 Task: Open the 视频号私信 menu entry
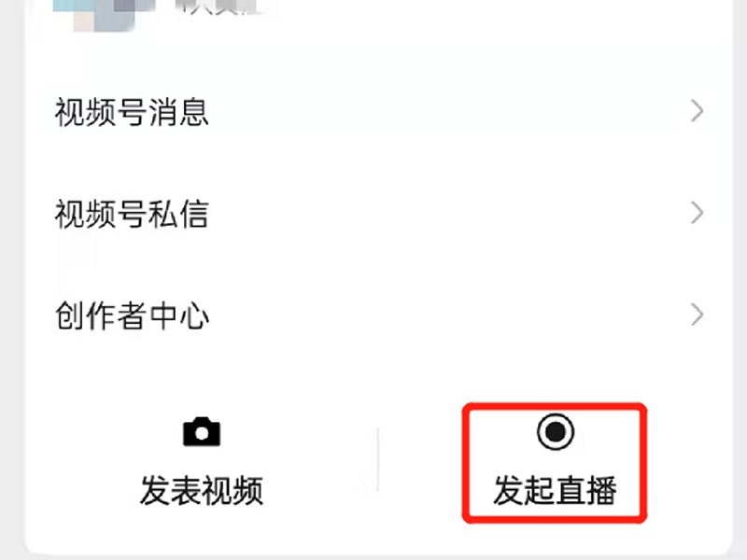coord(379,213)
